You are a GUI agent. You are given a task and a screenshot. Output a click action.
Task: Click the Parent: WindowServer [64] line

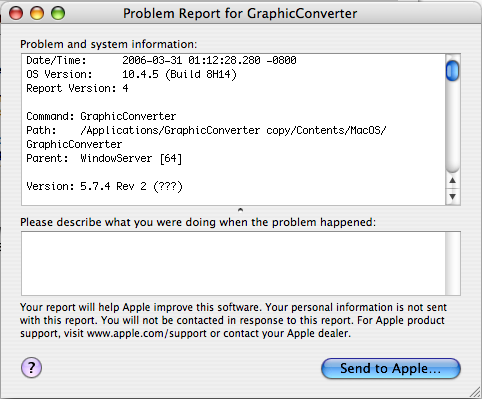(104, 158)
